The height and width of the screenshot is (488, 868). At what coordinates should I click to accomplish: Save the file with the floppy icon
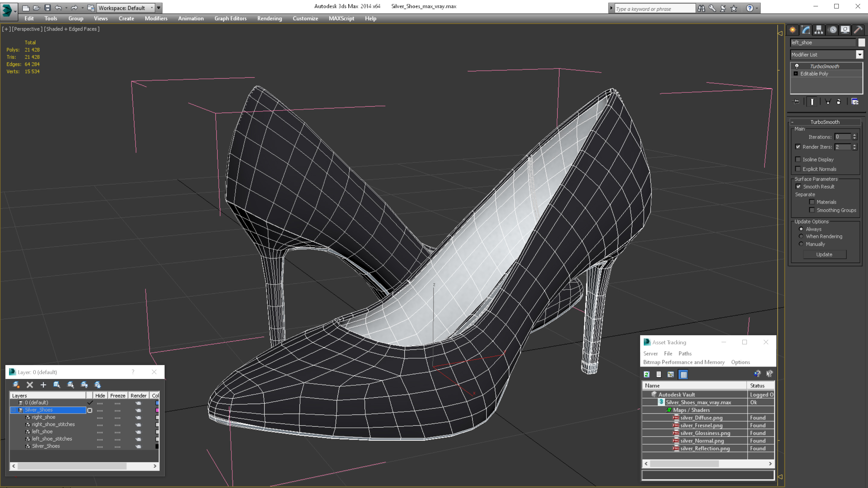(x=48, y=8)
